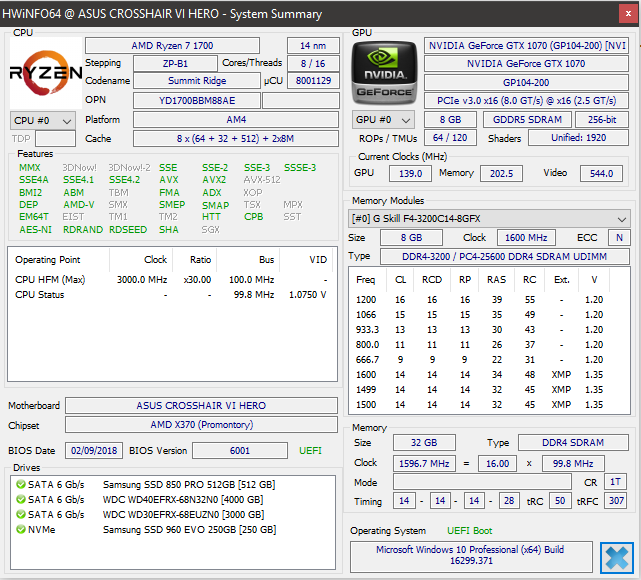Click the ASUS CROSSHAIR VI HERO motherboard field
This screenshot has width=641, height=580.
pyautogui.click(x=201, y=405)
